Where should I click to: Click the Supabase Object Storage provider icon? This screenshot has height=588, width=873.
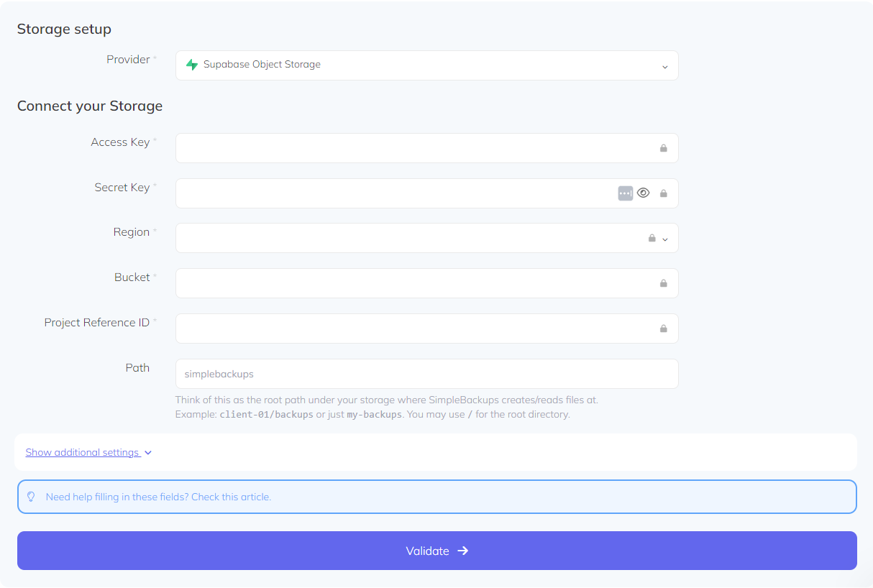pyautogui.click(x=192, y=65)
